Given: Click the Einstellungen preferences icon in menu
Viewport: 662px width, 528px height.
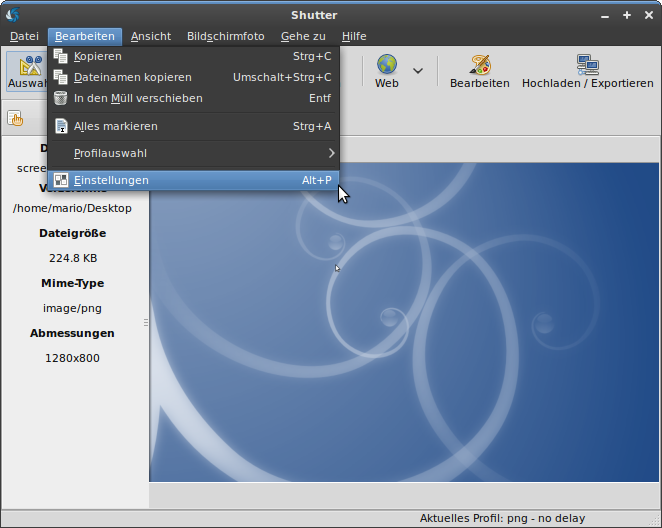Looking at the screenshot, I should point(61,180).
